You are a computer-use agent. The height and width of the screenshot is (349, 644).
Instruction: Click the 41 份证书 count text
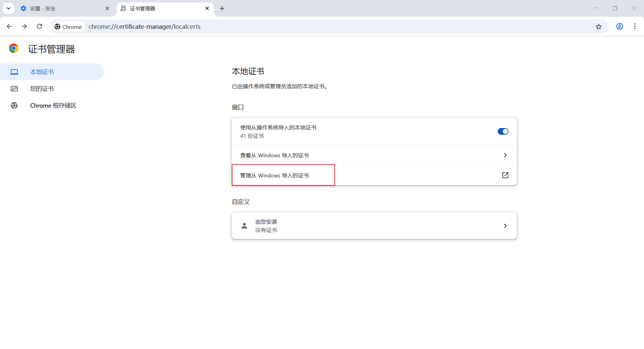(x=252, y=136)
